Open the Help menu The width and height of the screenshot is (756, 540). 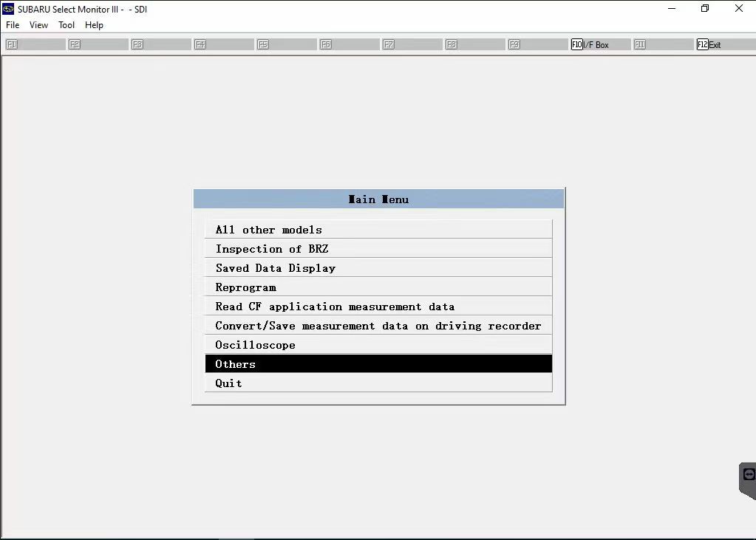[94, 25]
